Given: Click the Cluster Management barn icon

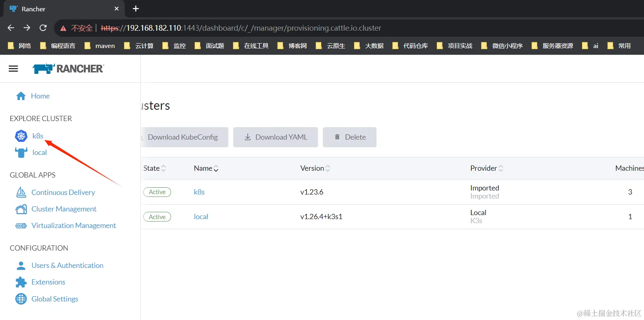Looking at the screenshot, I should pos(21,209).
